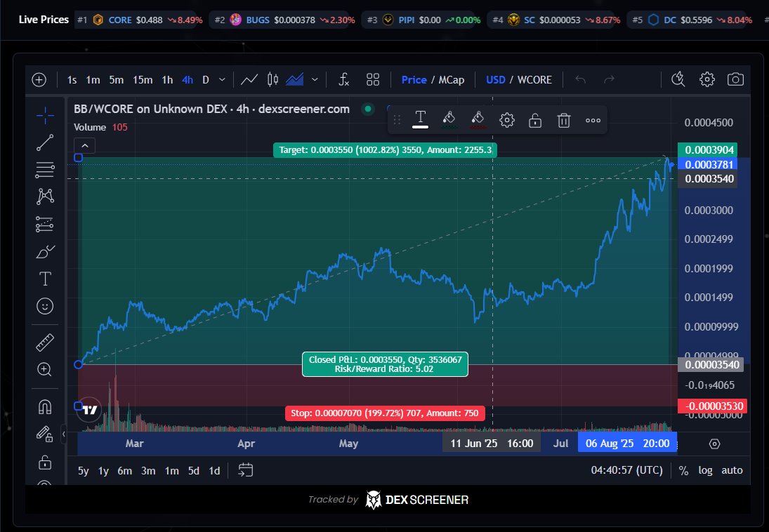Set quote currency to WCORE
769x532 pixels.
tap(534, 80)
